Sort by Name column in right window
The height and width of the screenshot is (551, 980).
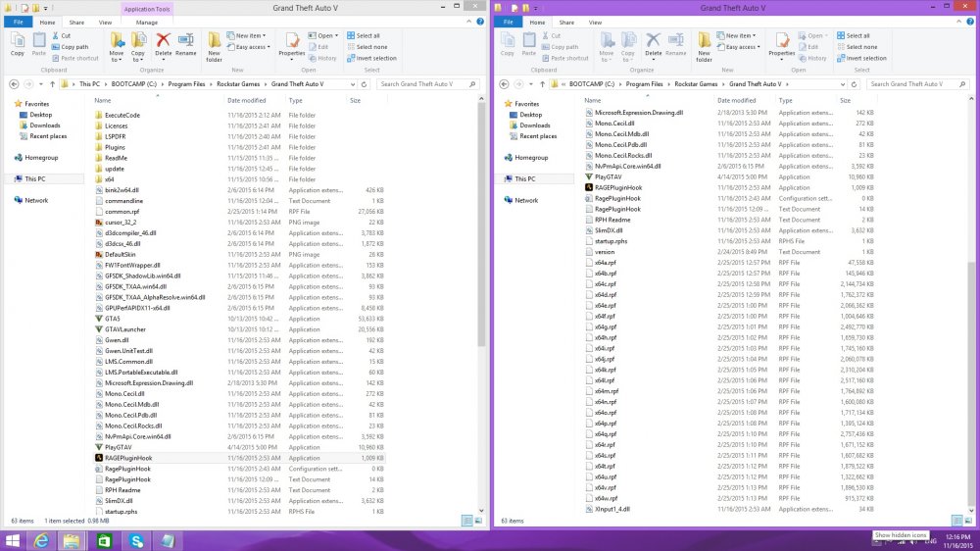593,100
